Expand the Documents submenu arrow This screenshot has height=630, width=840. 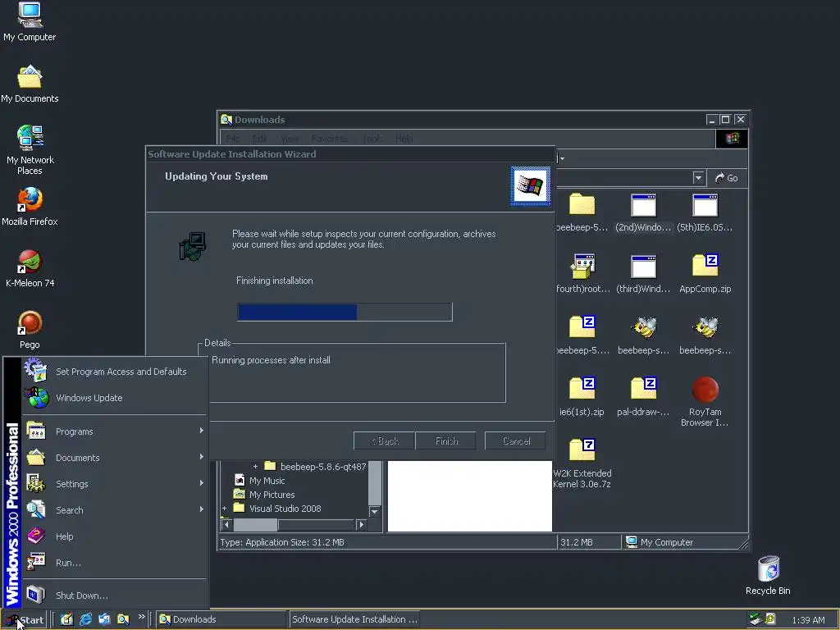(202, 457)
